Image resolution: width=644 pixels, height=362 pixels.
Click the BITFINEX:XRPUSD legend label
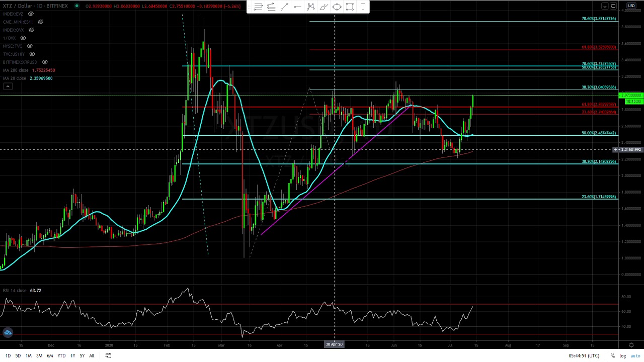(x=20, y=62)
